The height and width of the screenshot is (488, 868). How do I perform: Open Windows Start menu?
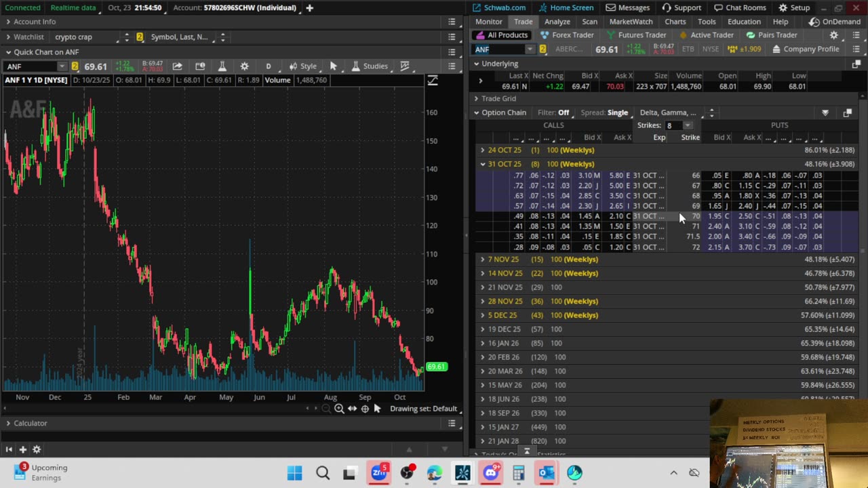[295, 473]
